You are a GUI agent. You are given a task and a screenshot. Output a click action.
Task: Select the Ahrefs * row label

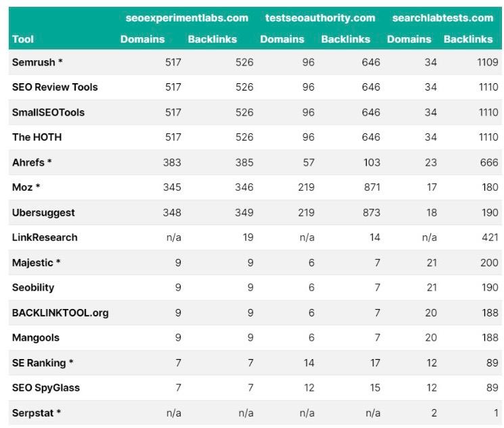point(32,162)
